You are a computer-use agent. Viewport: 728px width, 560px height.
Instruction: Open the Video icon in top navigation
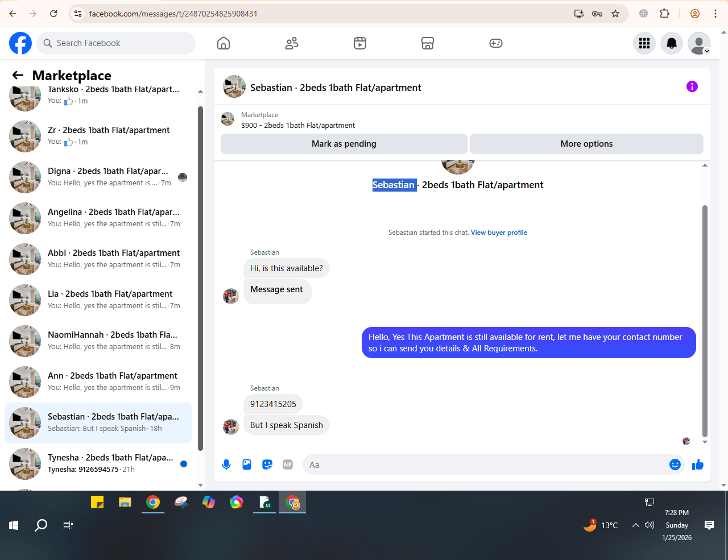coord(360,43)
